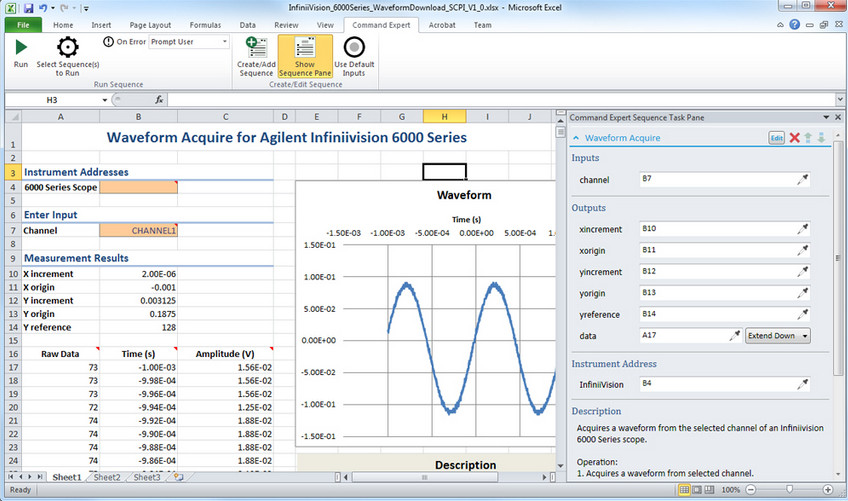The image size is (848, 501).
Task: Click the Run sequence play icon
Action: tap(21, 47)
